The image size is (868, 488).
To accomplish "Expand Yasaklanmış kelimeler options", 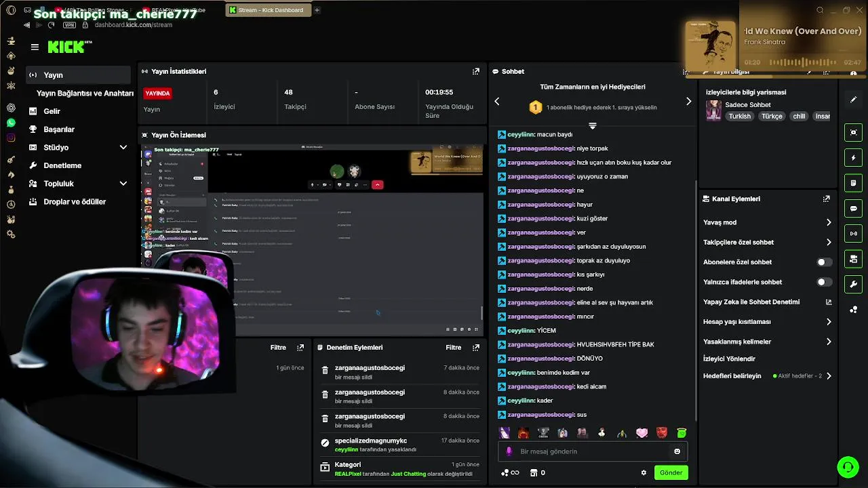I will coord(828,342).
